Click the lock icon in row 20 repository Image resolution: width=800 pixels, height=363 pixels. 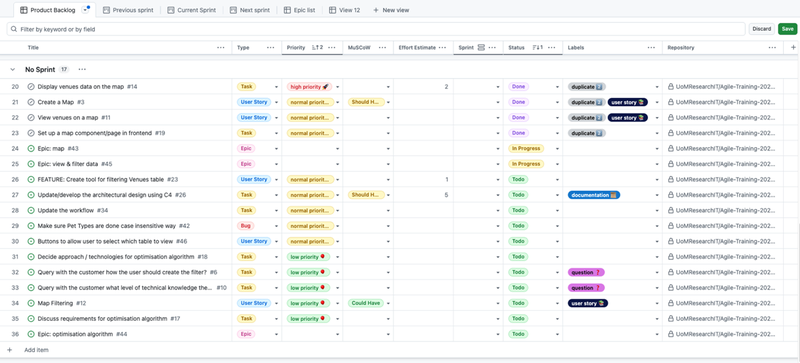point(671,87)
